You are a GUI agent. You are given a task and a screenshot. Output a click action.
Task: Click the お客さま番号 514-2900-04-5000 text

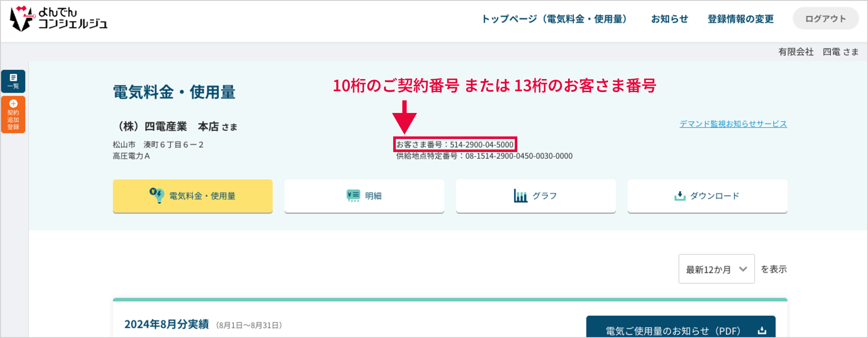pos(455,145)
